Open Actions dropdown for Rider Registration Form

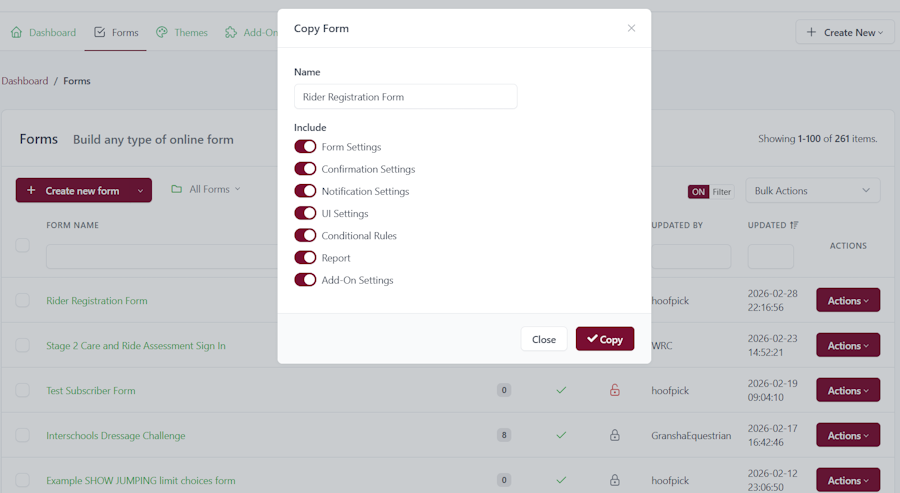click(848, 301)
